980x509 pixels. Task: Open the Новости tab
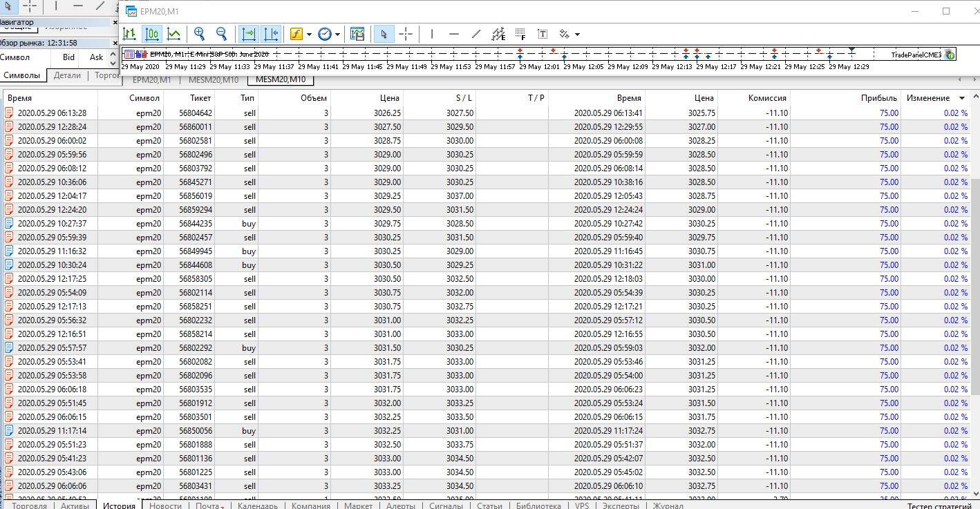pos(165,506)
